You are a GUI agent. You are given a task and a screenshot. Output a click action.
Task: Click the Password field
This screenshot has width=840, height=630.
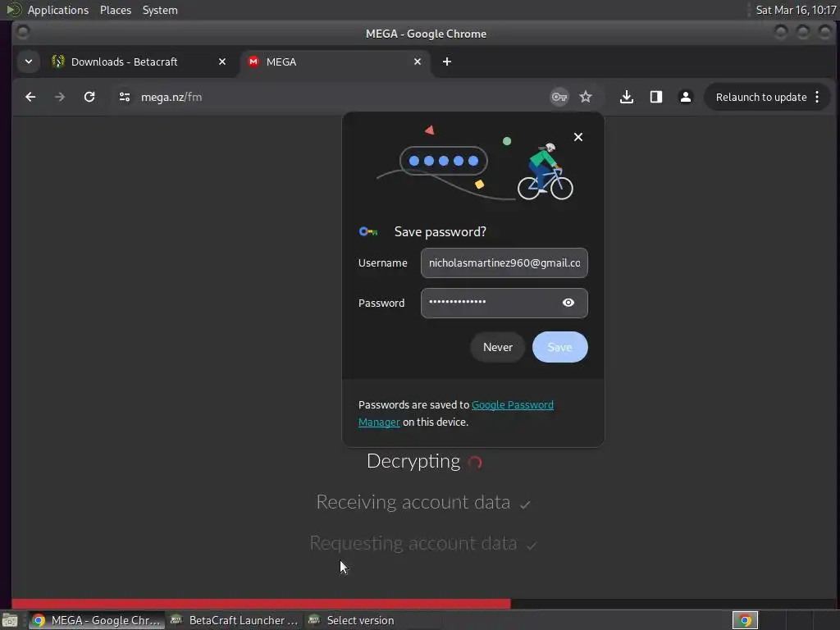(504, 304)
